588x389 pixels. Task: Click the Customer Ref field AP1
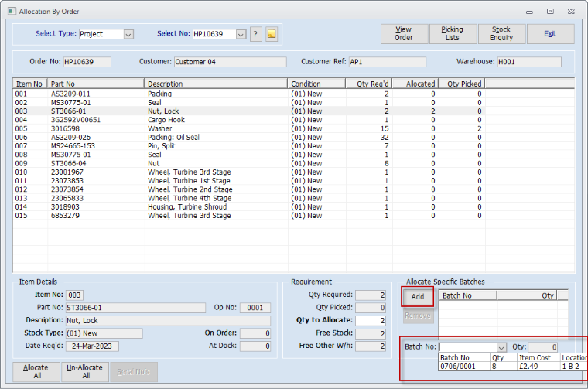[388, 62]
